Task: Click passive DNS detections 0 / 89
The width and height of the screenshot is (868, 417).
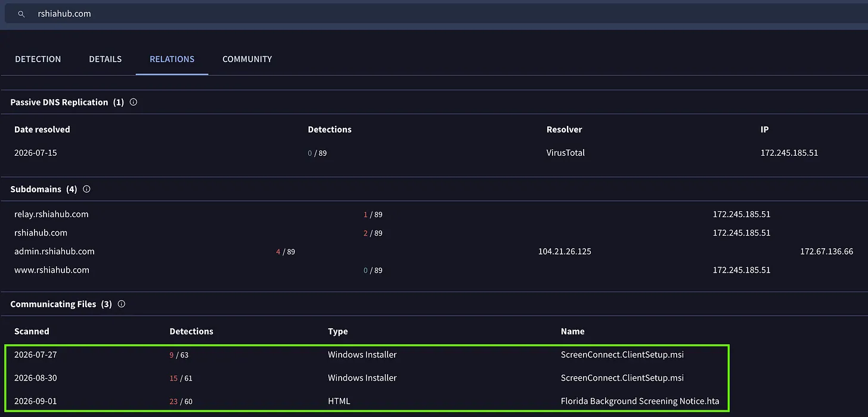Action: point(317,153)
